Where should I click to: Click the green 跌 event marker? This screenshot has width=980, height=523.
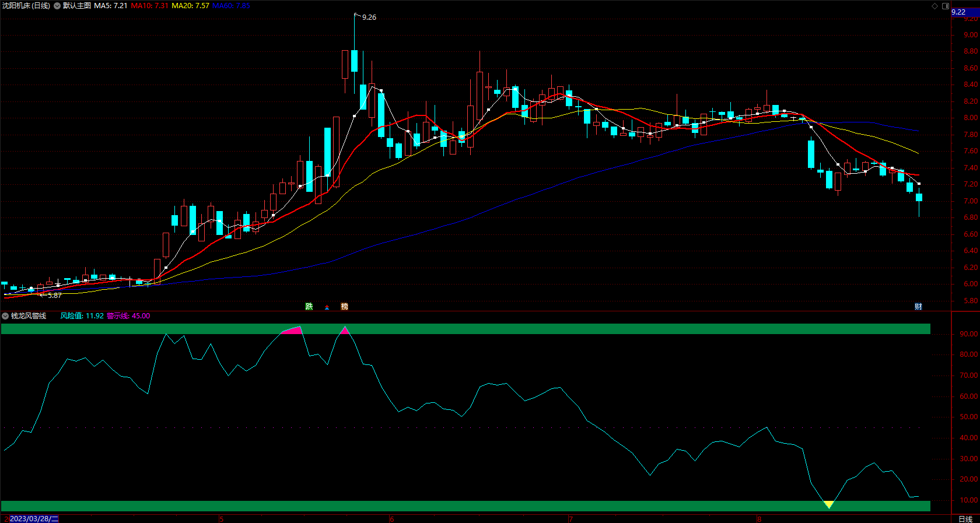(x=309, y=307)
